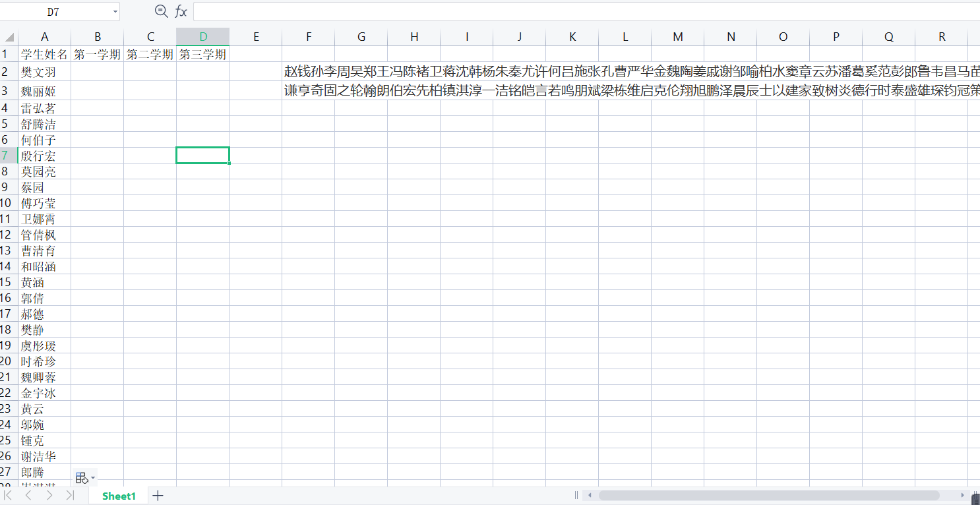Click given-name text starting 谦亨奇固
The height and width of the screenshot is (505, 980).
pos(632,91)
